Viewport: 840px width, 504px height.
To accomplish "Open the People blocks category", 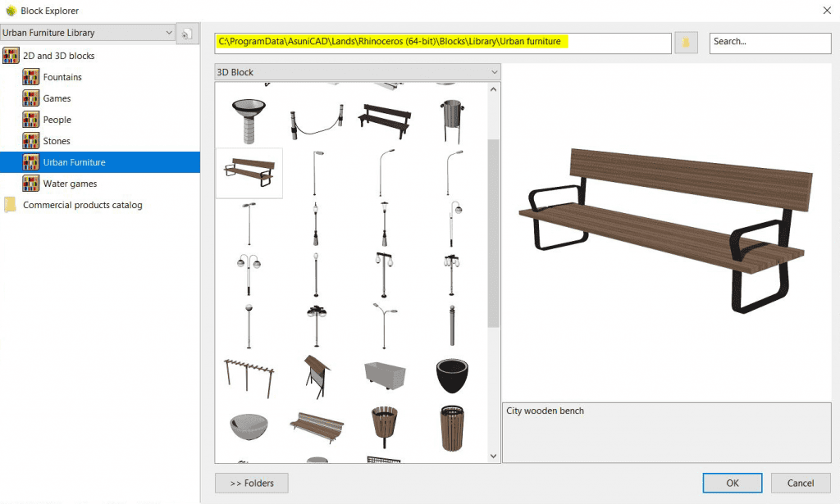I will pyautogui.click(x=57, y=120).
